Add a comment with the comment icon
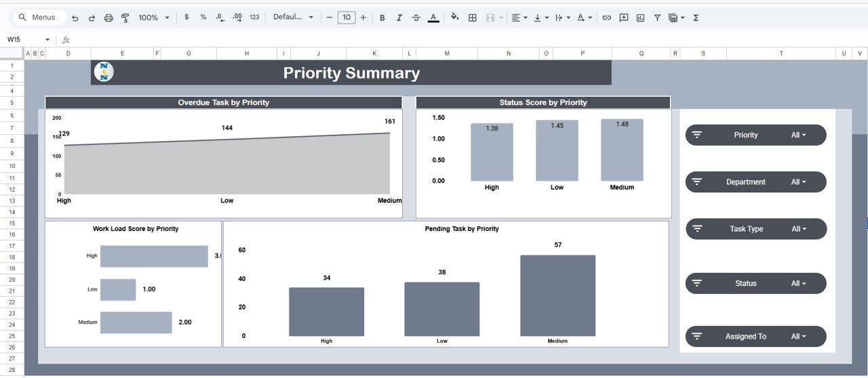The image size is (868, 378). [623, 18]
